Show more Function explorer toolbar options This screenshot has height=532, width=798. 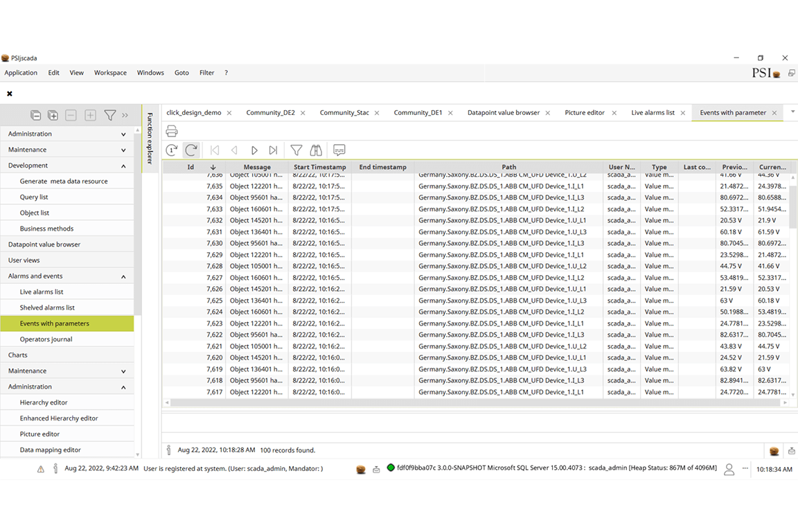tap(125, 116)
